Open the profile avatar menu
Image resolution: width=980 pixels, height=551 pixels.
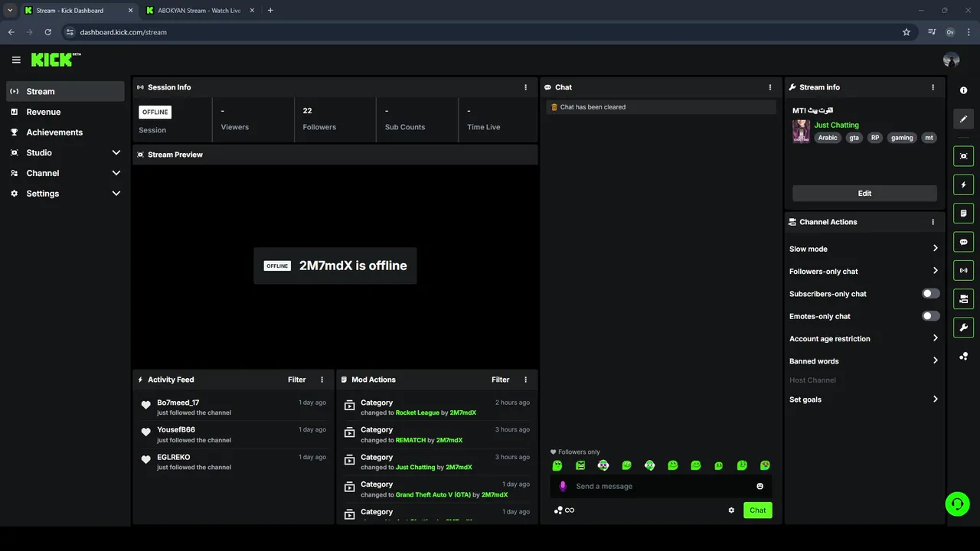click(951, 60)
